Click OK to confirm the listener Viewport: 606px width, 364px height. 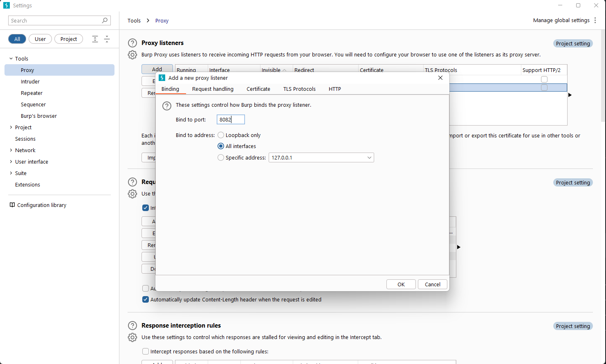401,284
